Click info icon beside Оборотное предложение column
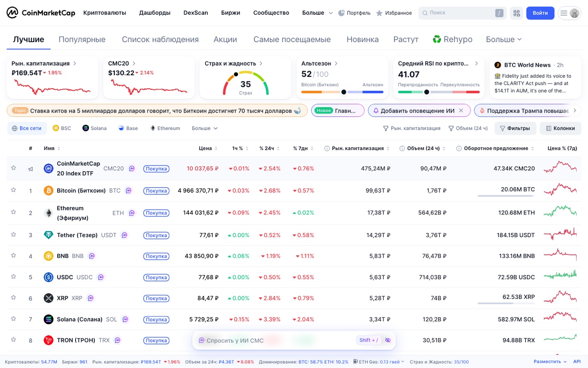This screenshot has width=588, height=368. [x=459, y=148]
